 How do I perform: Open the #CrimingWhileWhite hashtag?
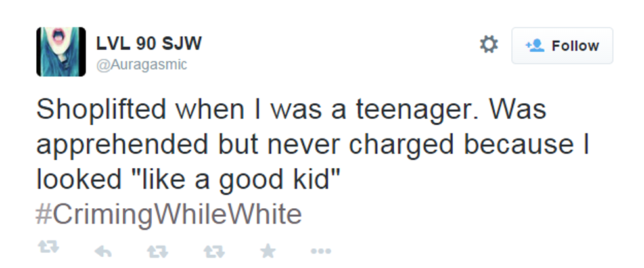[x=169, y=214]
